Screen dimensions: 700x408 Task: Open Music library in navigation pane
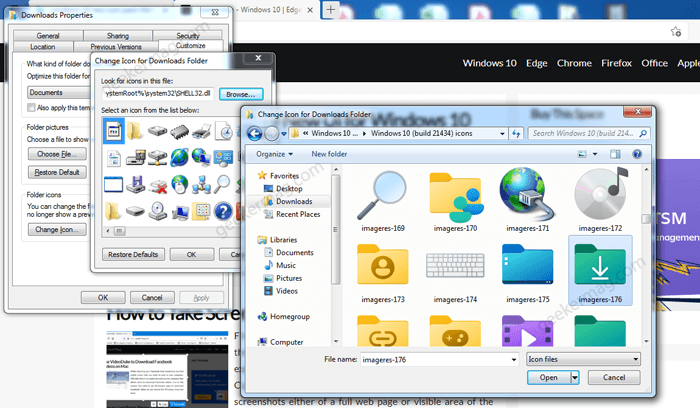coord(280,265)
